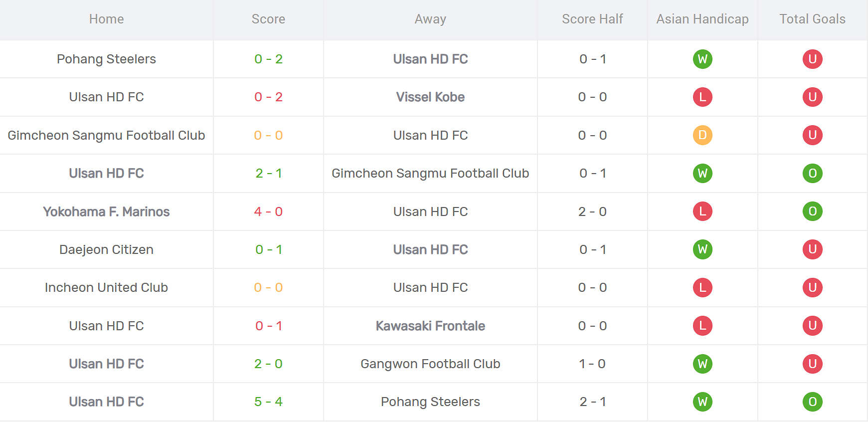Click the L handicap badge in Vissel Kobe row

[702, 97]
